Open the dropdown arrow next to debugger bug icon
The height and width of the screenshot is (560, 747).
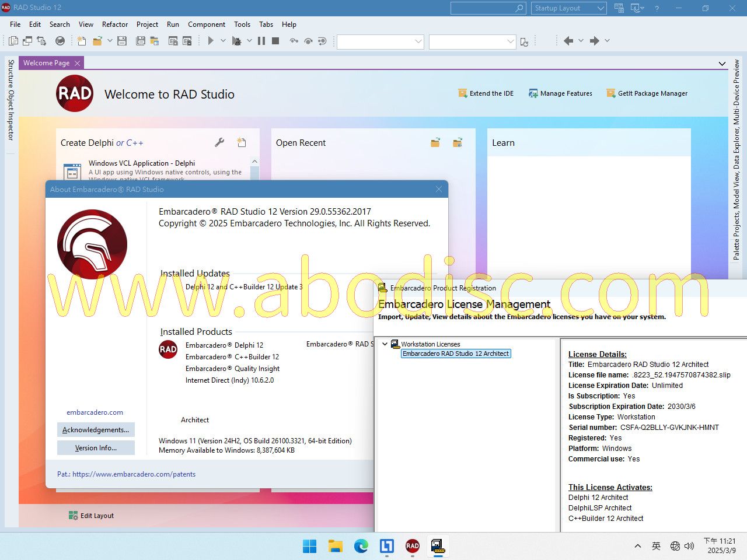pos(249,41)
